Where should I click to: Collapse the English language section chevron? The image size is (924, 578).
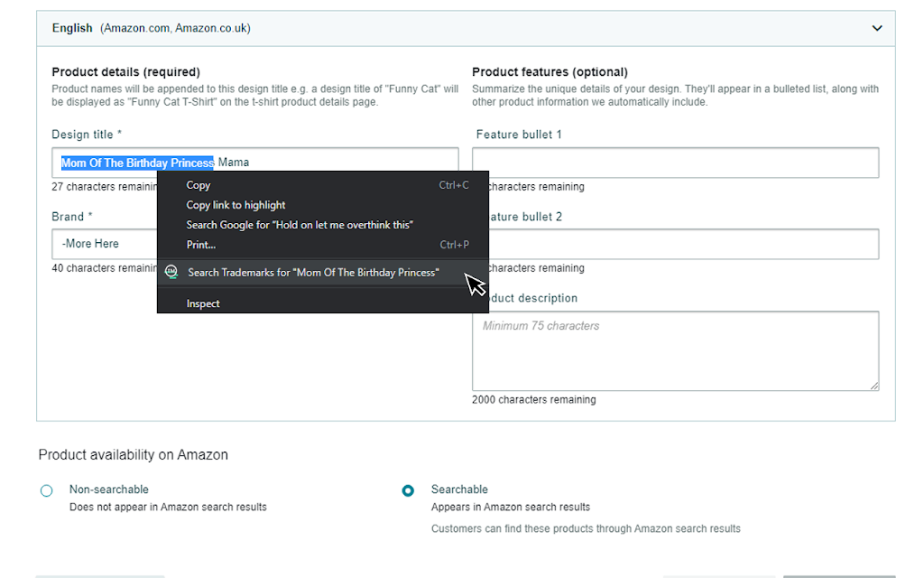tap(877, 28)
